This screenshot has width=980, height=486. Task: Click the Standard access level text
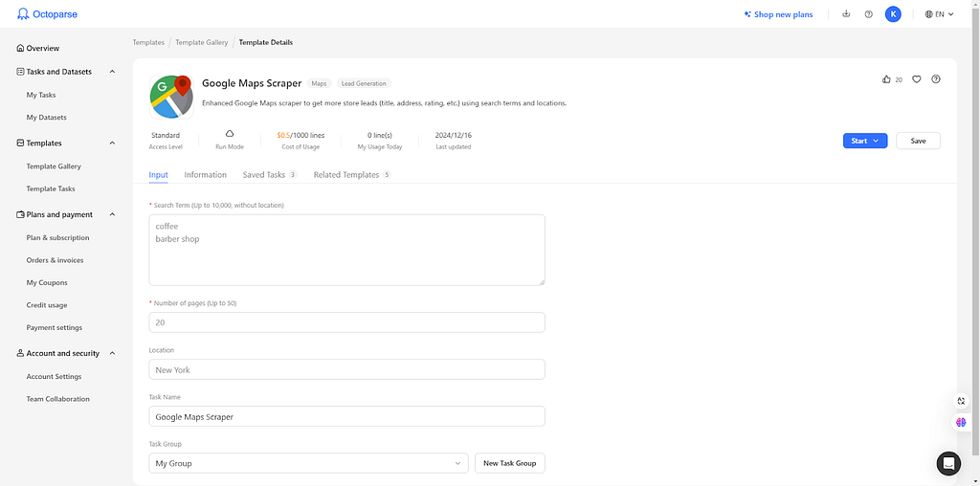point(166,135)
